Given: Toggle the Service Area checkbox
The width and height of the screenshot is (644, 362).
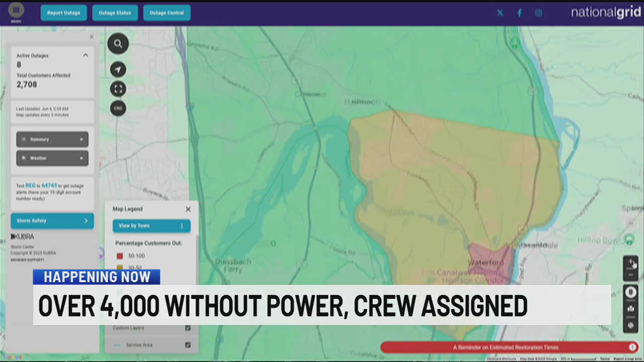Looking at the screenshot, I should (x=188, y=345).
